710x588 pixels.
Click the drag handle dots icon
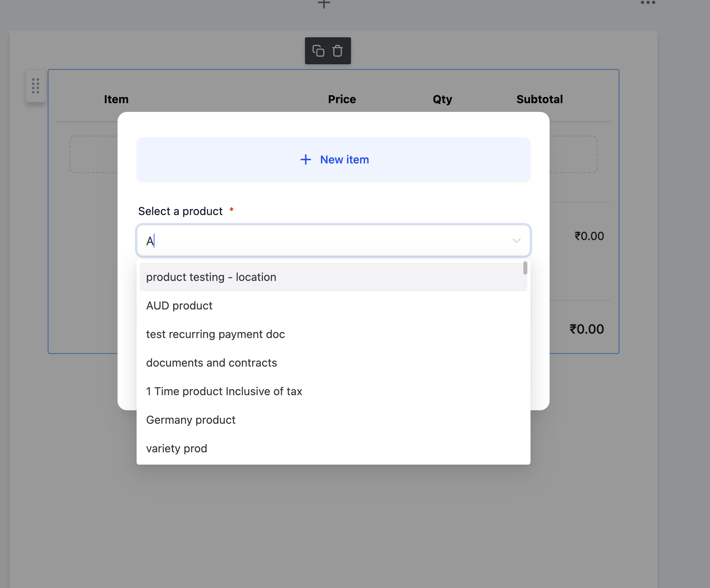tap(36, 86)
